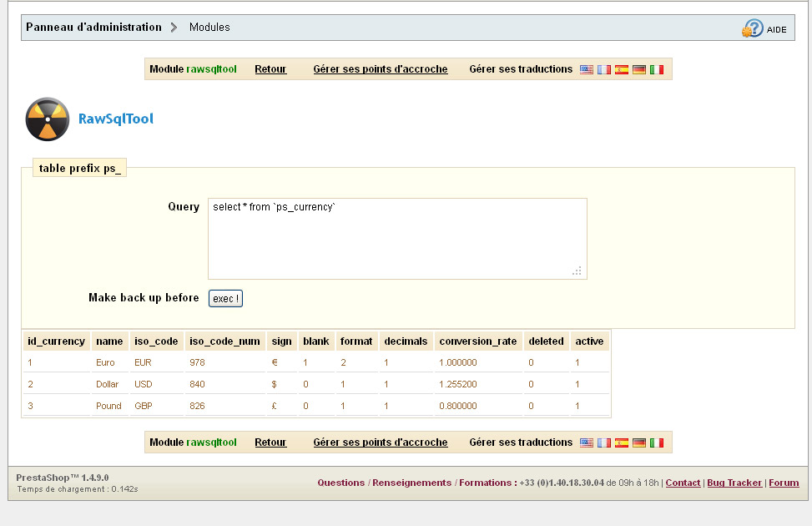The width and height of the screenshot is (812, 526).
Task: Click the Make back up before label
Action: [144, 297]
